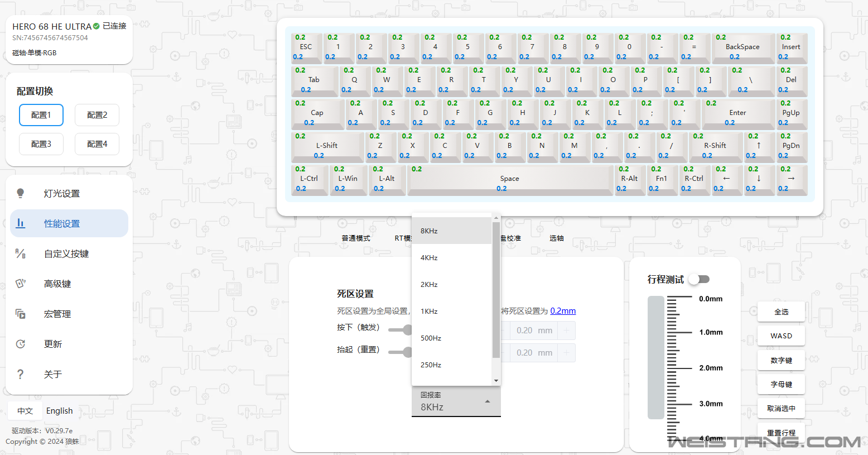Toggle the 行程测试 switch
This screenshot has height=455, width=868.
tap(699, 279)
